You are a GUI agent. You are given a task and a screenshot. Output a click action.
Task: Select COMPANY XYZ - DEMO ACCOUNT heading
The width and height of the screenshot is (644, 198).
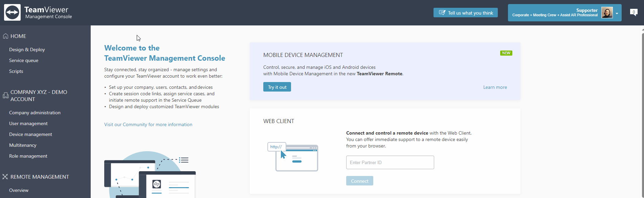point(39,96)
